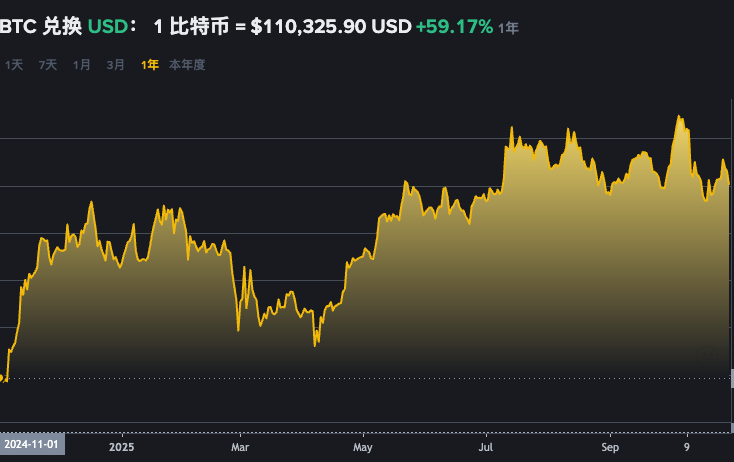
Task: Click the gray price marker on right edge
Action: click(x=731, y=379)
